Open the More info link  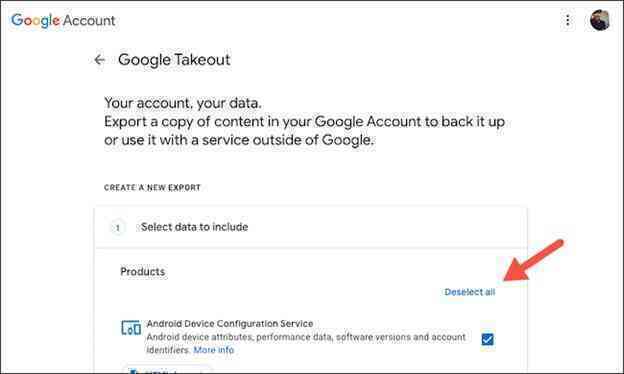click(214, 350)
